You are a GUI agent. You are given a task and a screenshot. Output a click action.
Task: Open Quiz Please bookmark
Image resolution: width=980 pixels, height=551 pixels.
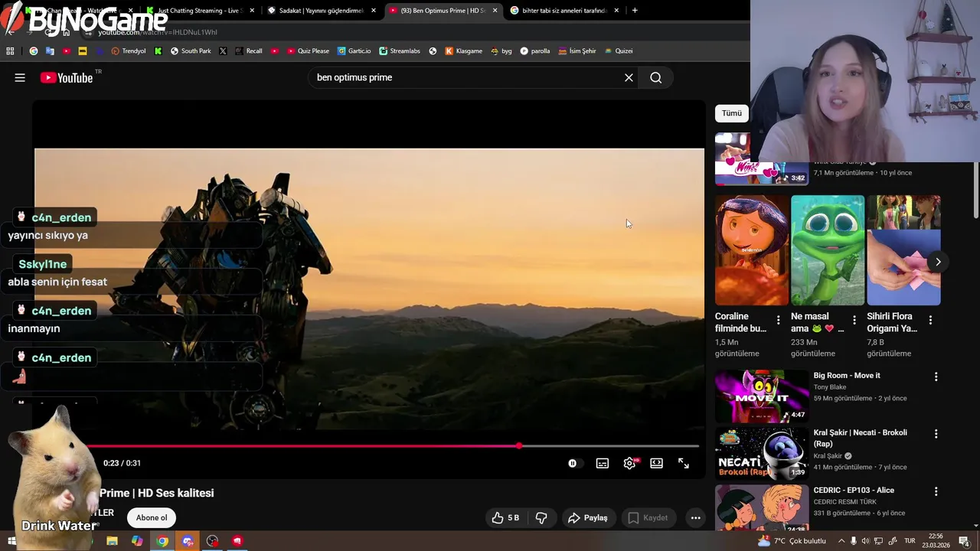click(308, 51)
